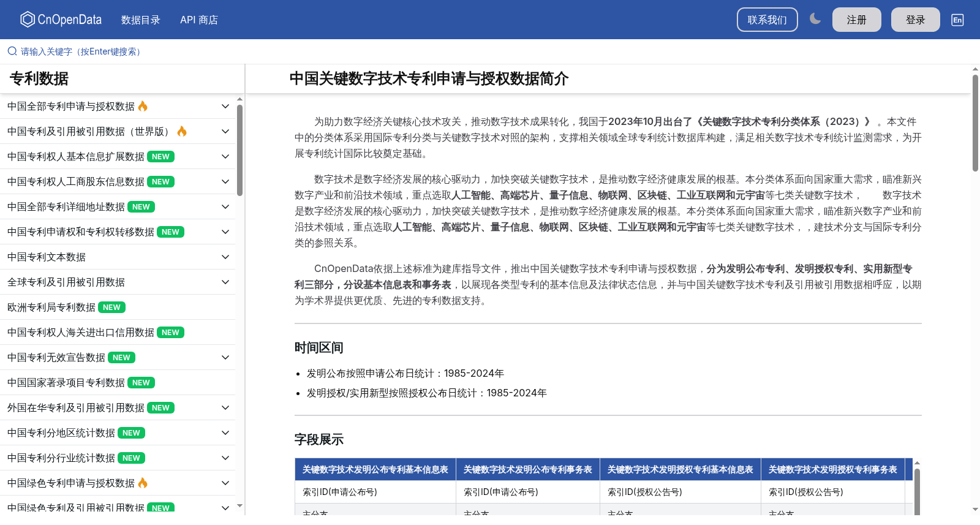Click 关键数字技术发明授权专利基本信息表 column header

[680, 469]
